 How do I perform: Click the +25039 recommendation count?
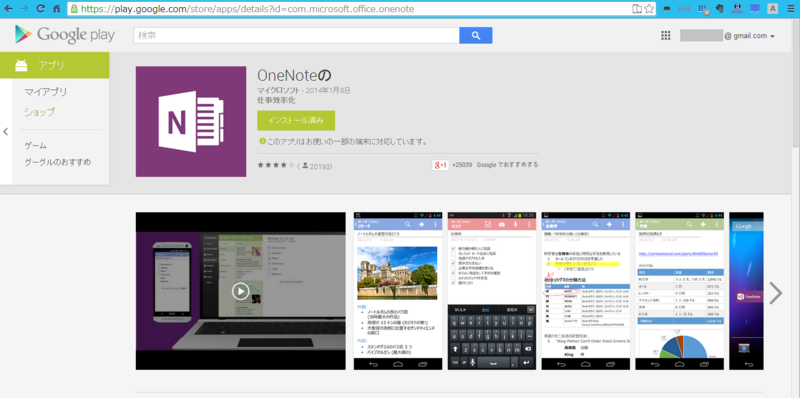(x=462, y=165)
